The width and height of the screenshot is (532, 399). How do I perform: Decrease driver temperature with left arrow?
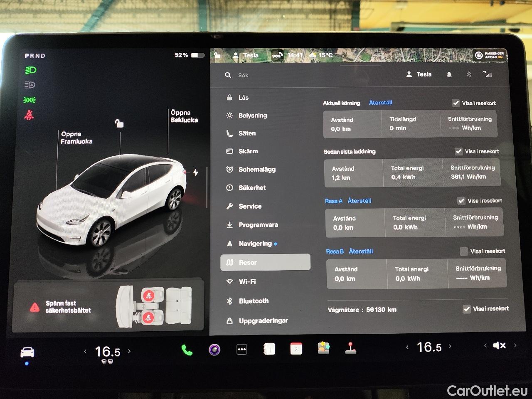pos(85,352)
